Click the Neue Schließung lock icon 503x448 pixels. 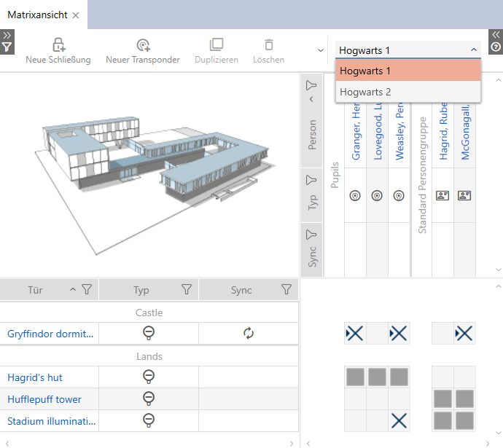(x=58, y=45)
